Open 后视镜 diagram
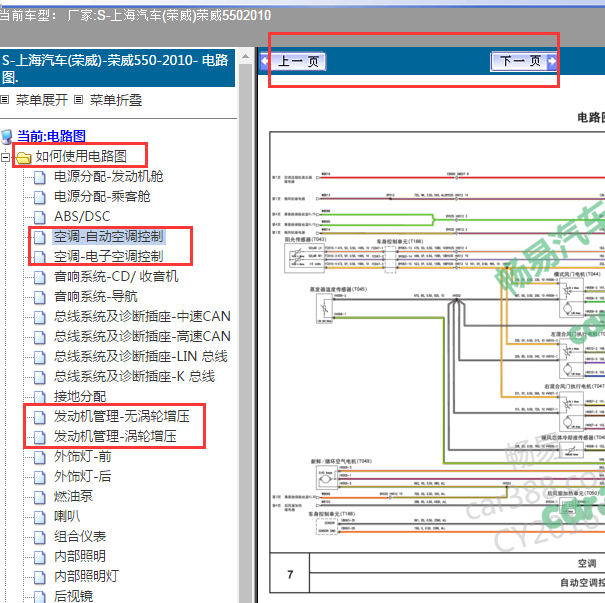This screenshot has width=605, height=603. point(73,596)
